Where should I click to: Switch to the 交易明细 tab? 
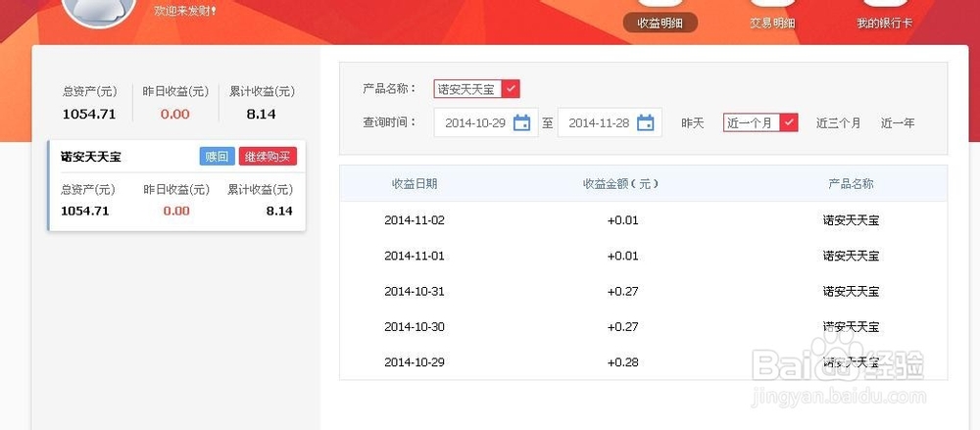pos(772,24)
